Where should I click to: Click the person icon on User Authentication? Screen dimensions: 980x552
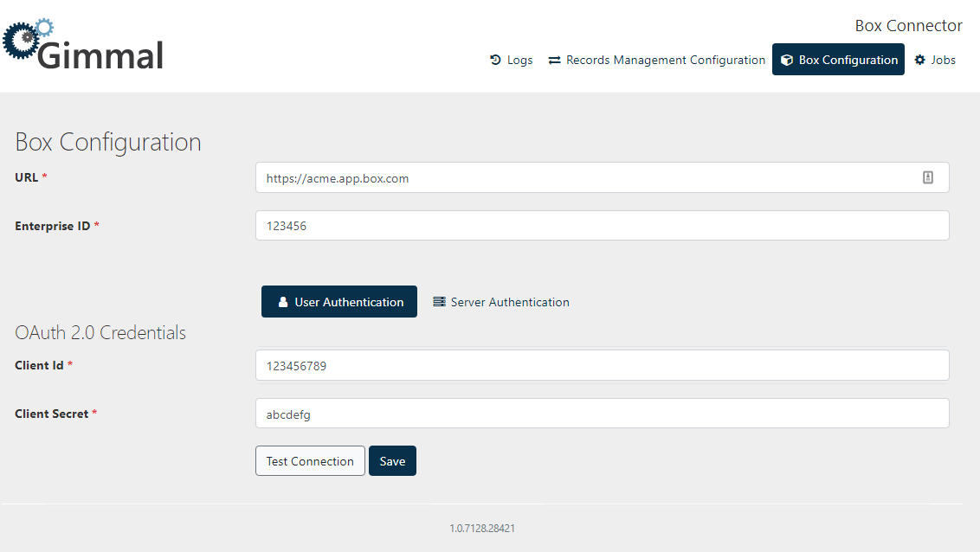click(x=283, y=303)
